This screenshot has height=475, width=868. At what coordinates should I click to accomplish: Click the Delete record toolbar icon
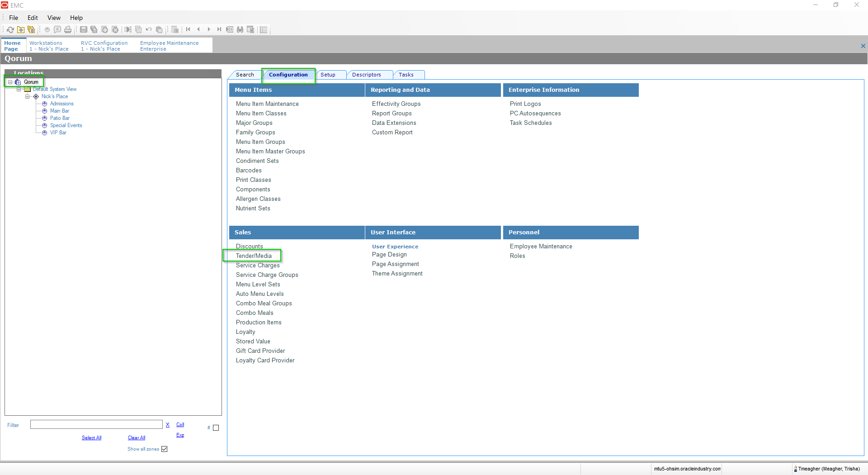click(x=115, y=29)
